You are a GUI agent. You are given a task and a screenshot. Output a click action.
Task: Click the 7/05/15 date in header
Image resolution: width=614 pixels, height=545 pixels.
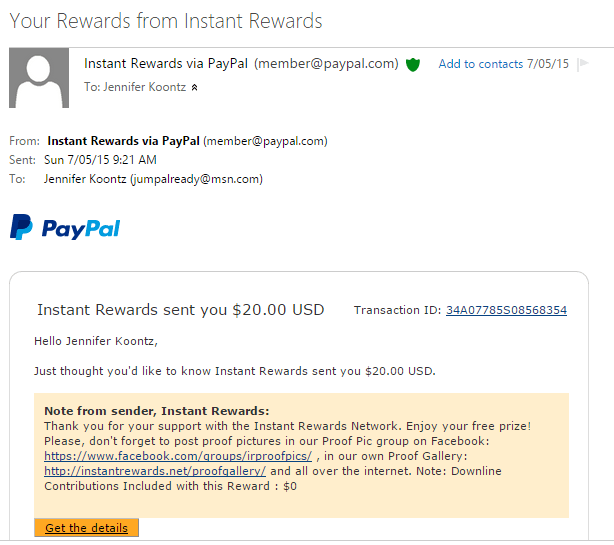point(548,64)
